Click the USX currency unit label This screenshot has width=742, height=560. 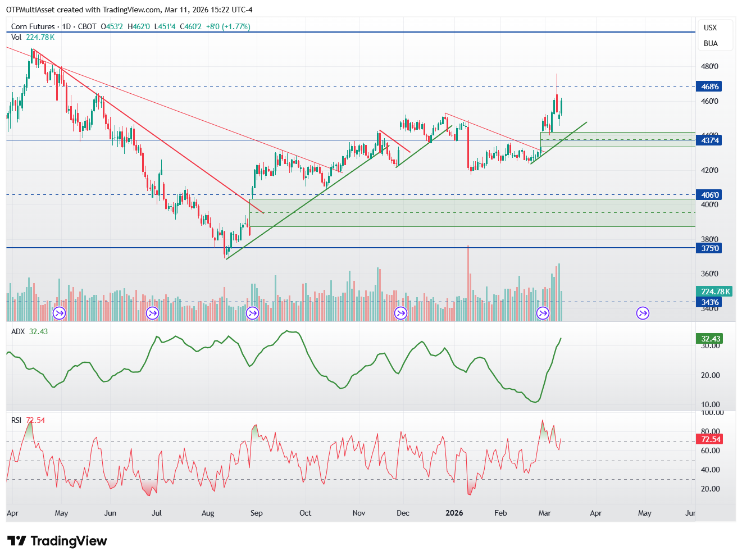pyautogui.click(x=711, y=28)
